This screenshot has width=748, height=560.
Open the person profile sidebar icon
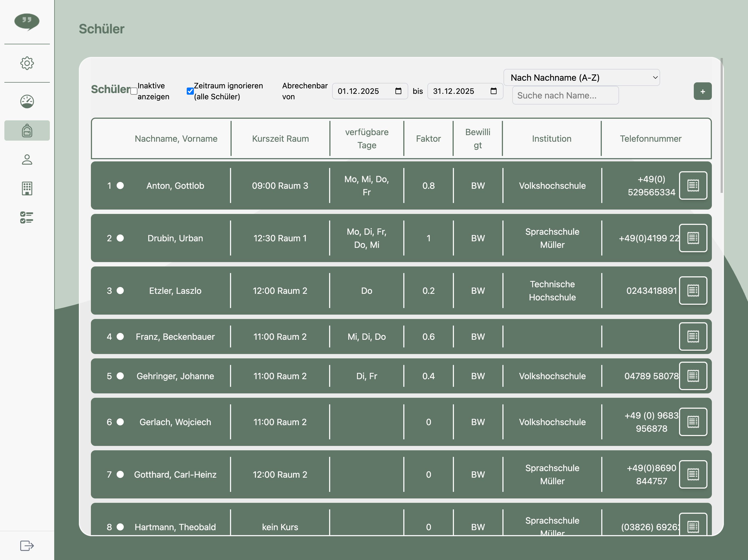click(27, 159)
